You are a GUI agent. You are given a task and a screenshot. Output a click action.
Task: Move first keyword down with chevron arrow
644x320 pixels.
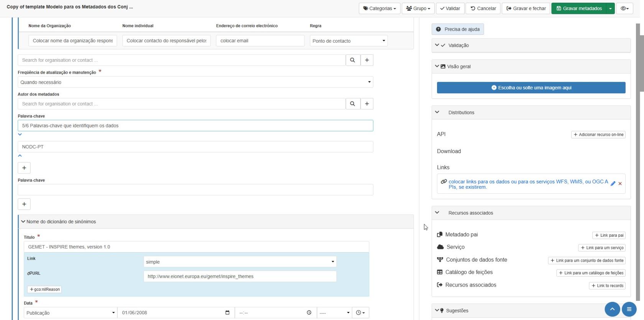point(20,135)
